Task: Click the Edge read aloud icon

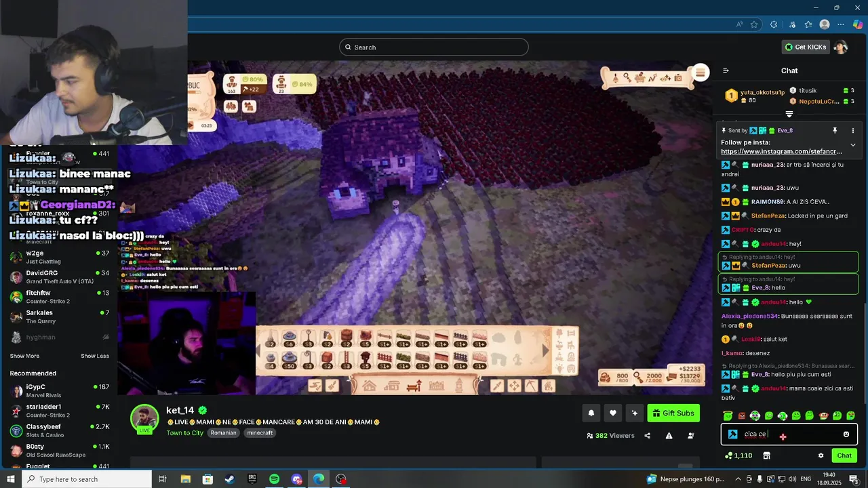Action: pyautogui.click(x=739, y=24)
